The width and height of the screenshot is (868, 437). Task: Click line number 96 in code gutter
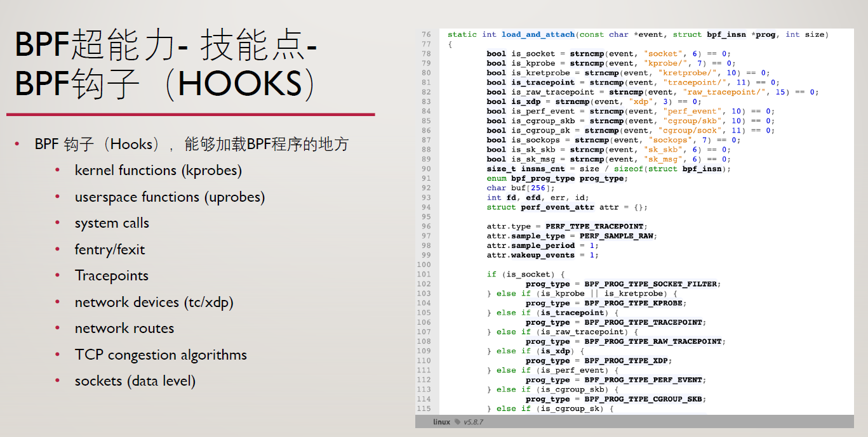point(426,226)
